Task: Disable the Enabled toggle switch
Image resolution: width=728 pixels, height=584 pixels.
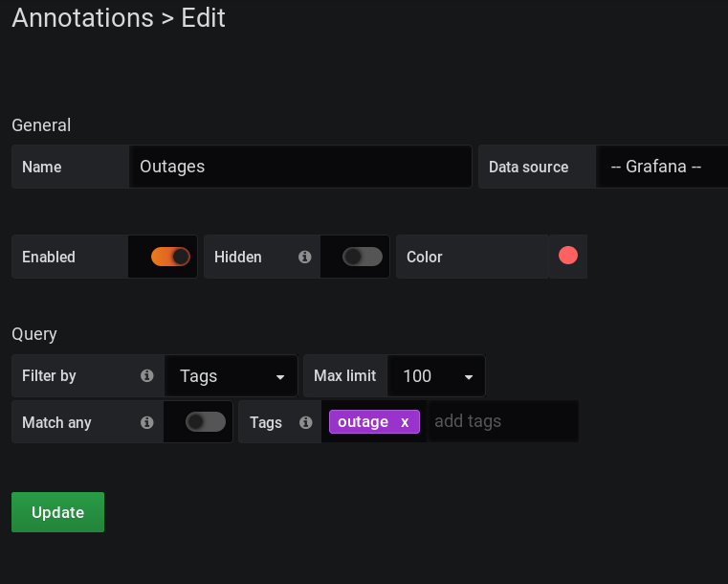Action: pos(170,257)
